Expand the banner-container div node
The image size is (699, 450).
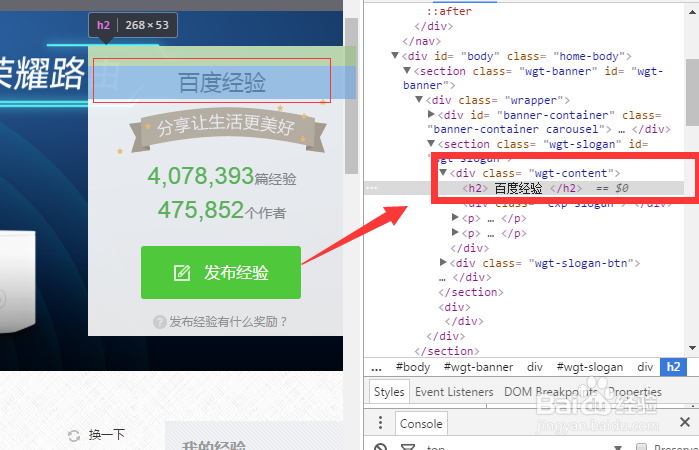point(431,114)
